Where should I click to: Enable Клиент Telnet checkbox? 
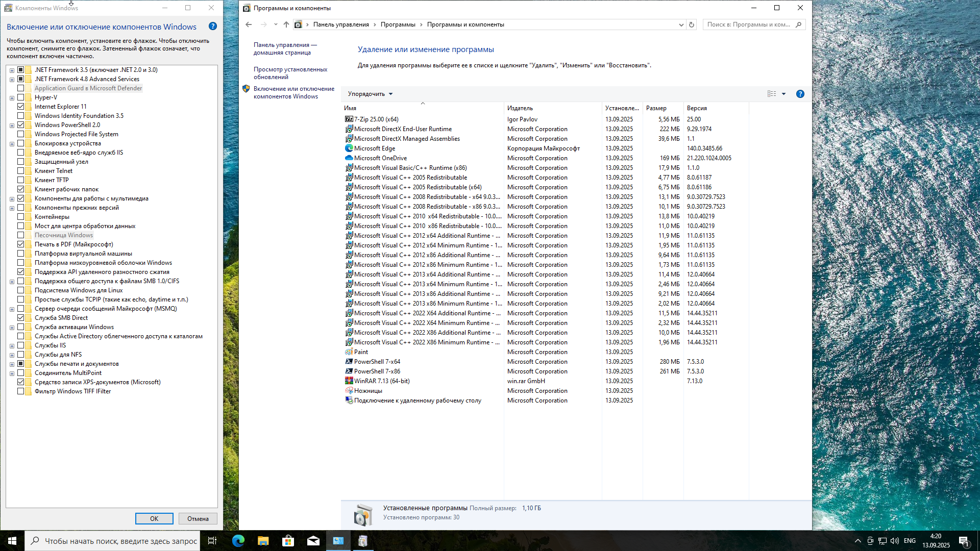21,171
